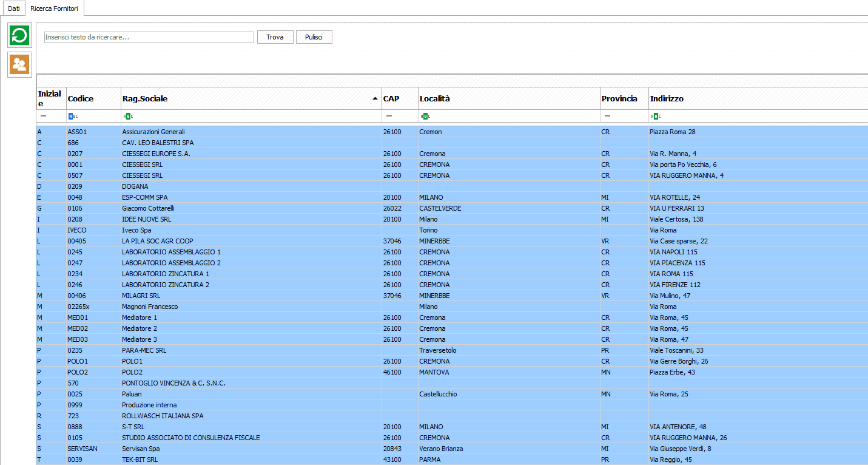This screenshot has height=465, width=868.
Task: Select LABORATORIO ASSEMBLAGGIO 1 row
Action: (x=452, y=252)
